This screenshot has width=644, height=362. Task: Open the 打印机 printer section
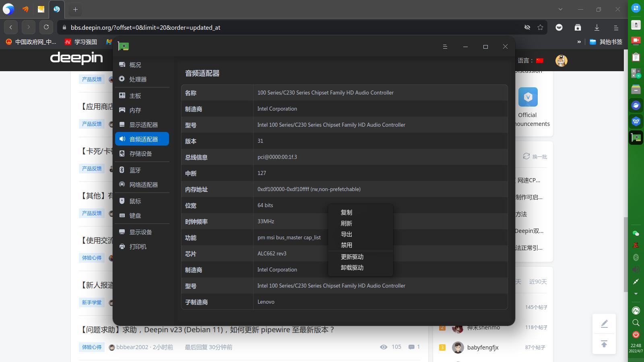click(x=142, y=247)
